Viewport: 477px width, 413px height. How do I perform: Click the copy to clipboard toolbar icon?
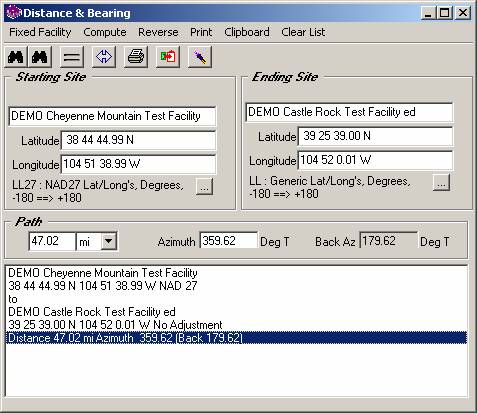point(168,57)
